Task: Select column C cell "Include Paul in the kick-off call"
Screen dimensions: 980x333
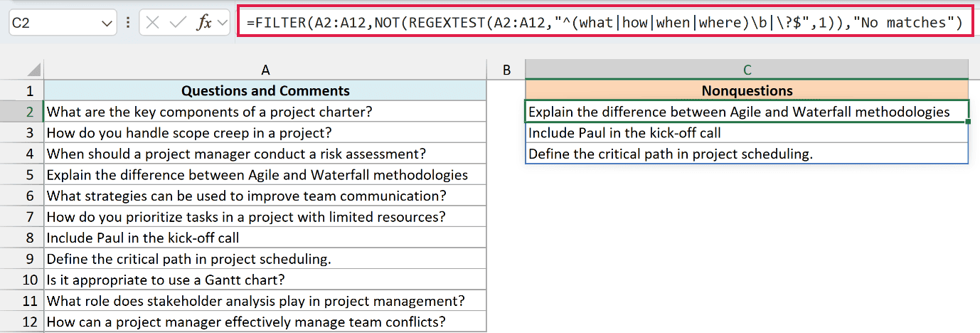Action: (x=747, y=132)
